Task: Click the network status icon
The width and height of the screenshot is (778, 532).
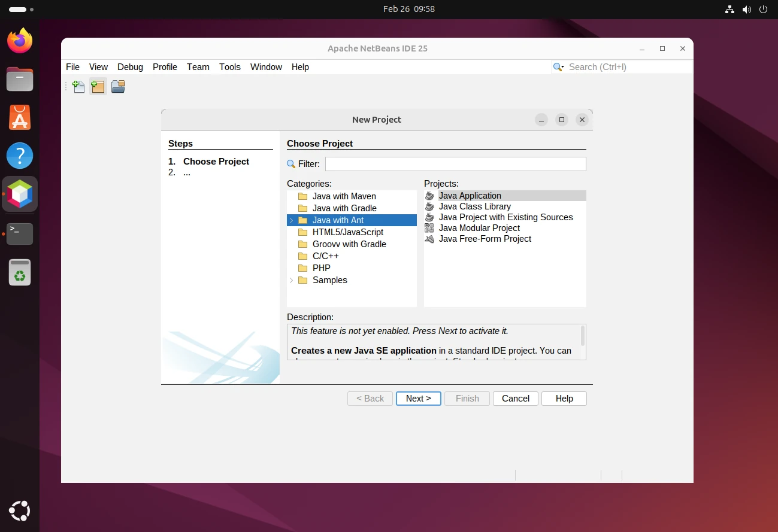Action: click(x=729, y=9)
